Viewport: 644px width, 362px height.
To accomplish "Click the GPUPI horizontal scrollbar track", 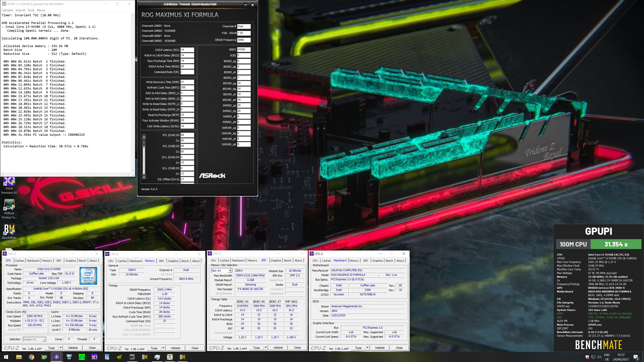I will (x=65, y=174).
